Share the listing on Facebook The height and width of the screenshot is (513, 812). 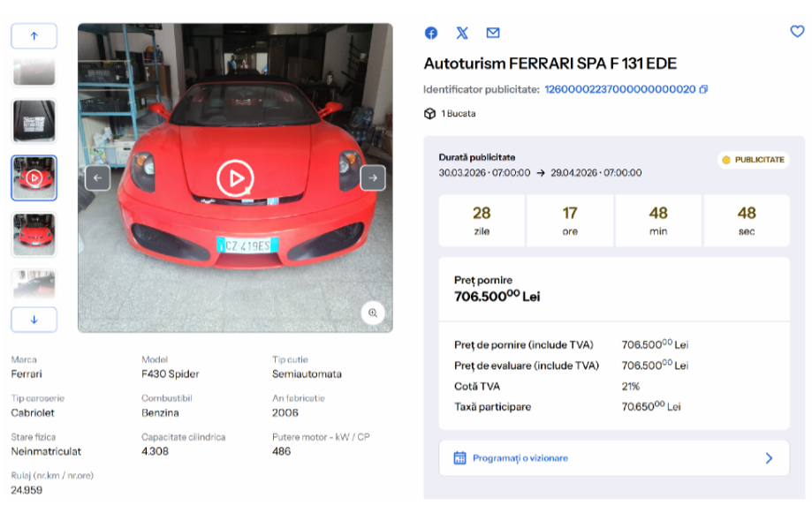[x=431, y=34]
